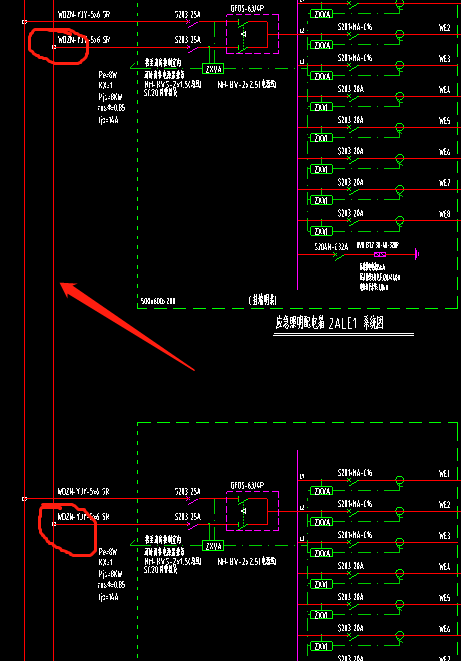Click the green lamp symbol on WE8 line
Viewport: 461px width, 661px height.
399,221
